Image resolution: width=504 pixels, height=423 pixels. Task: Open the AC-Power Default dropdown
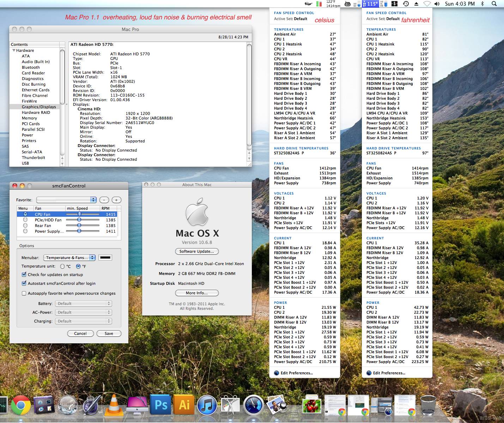(x=84, y=312)
